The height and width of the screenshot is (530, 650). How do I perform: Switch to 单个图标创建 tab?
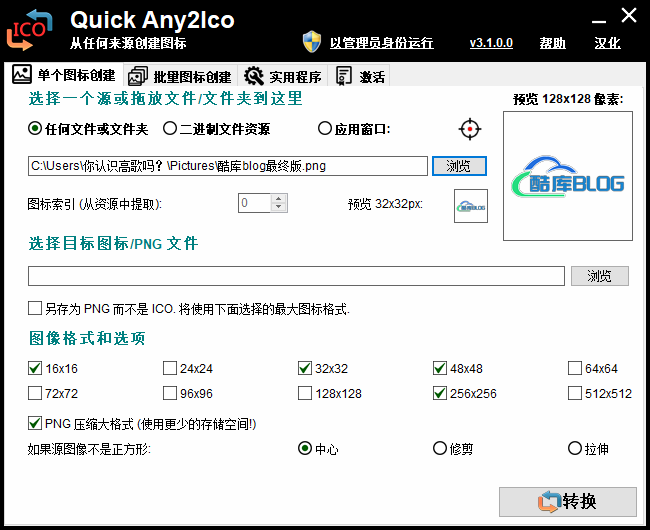(x=64, y=75)
